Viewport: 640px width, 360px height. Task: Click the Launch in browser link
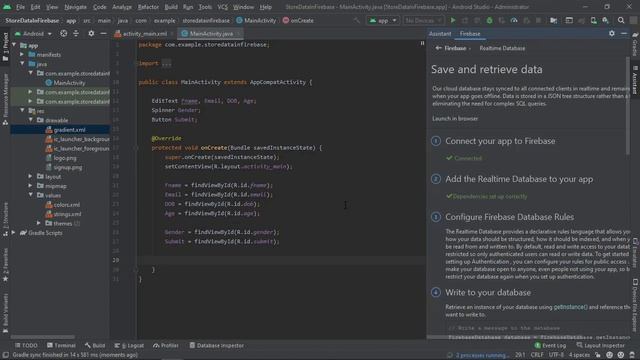[x=455, y=119]
